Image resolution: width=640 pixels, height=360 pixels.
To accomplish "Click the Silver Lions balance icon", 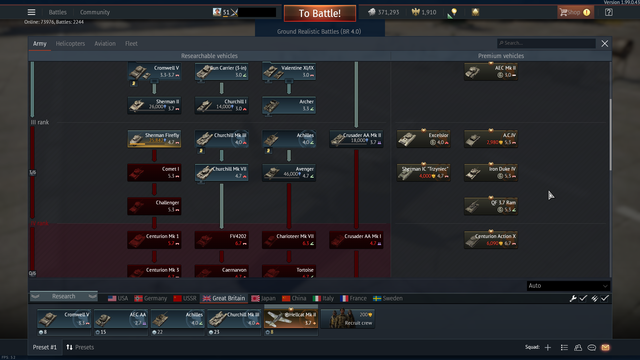I will [371, 12].
